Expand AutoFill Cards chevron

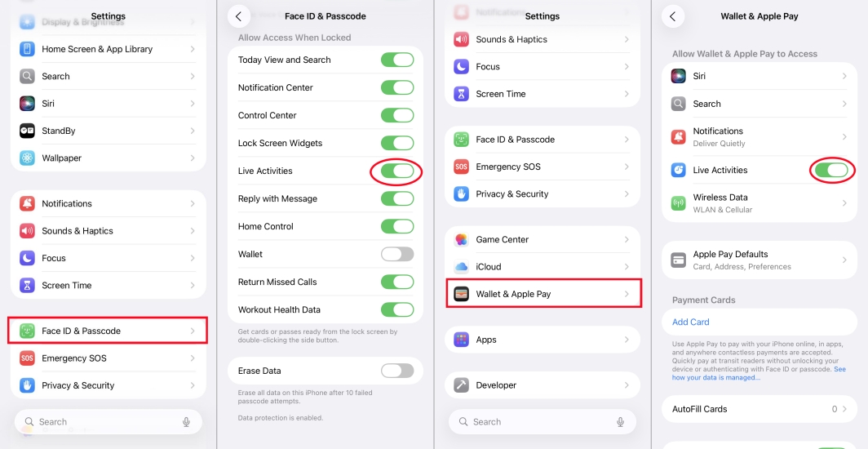(x=844, y=409)
